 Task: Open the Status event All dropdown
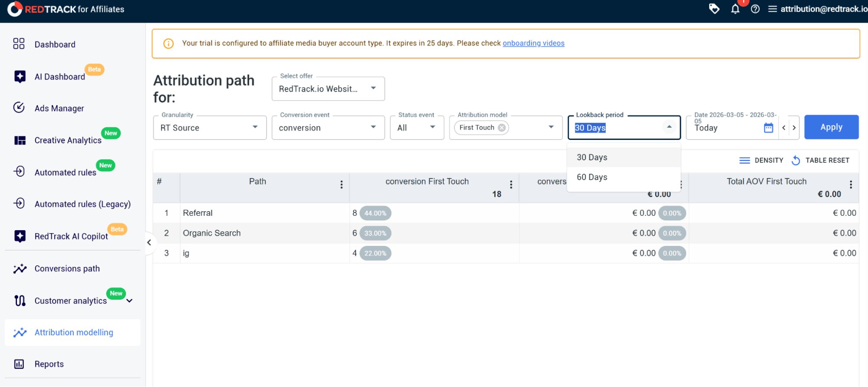417,128
